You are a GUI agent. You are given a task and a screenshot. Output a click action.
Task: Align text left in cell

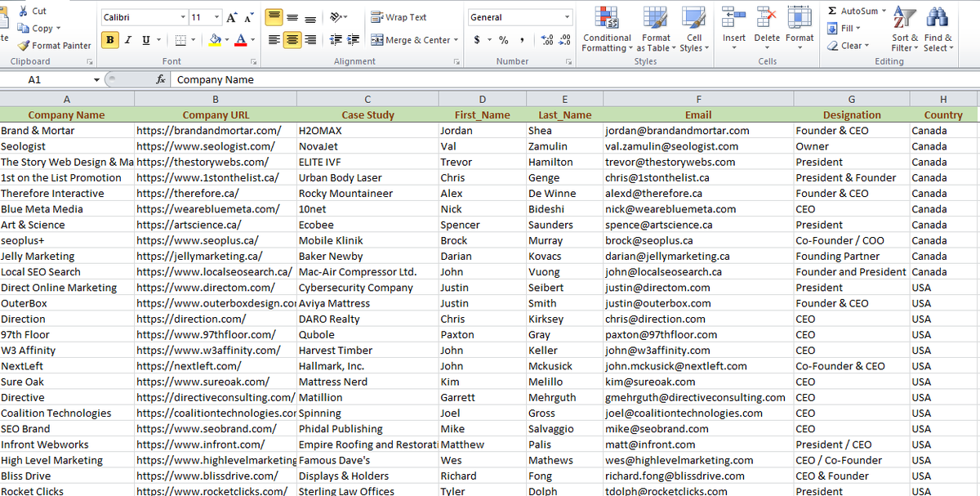tap(274, 40)
